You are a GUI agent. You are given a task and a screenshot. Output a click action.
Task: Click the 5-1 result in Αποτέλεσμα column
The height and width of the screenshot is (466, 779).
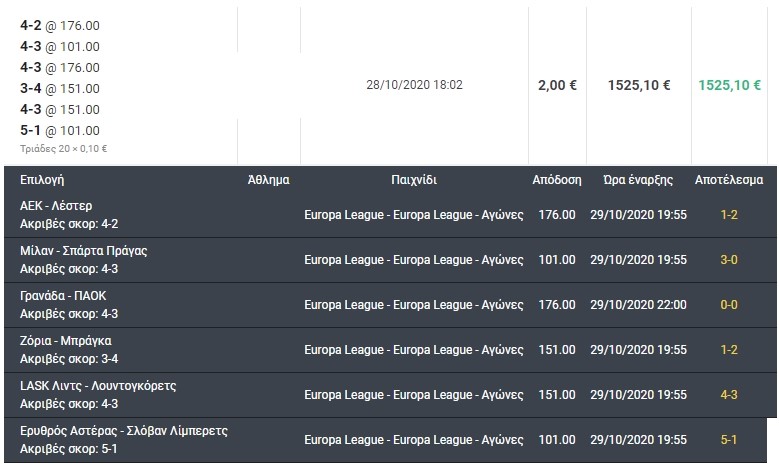(x=729, y=440)
